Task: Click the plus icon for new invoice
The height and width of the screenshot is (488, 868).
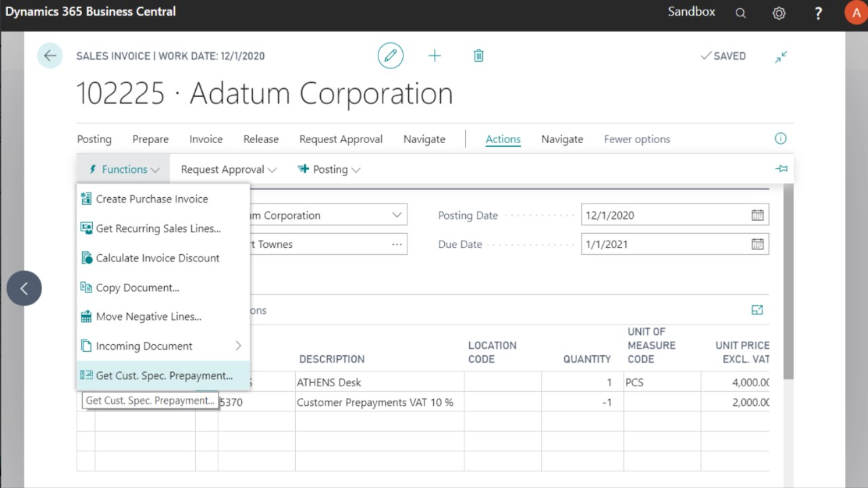Action: 435,56
